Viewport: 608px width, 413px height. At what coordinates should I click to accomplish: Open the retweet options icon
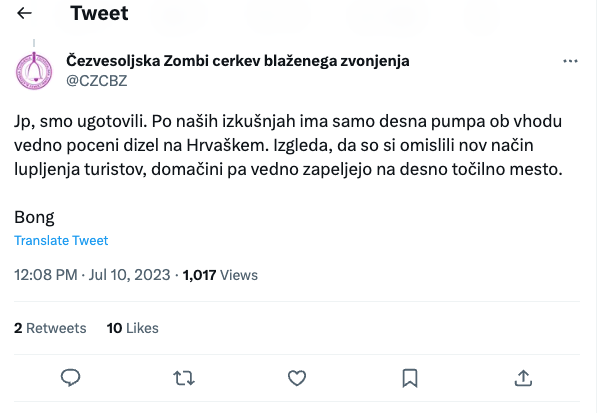tap(183, 377)
